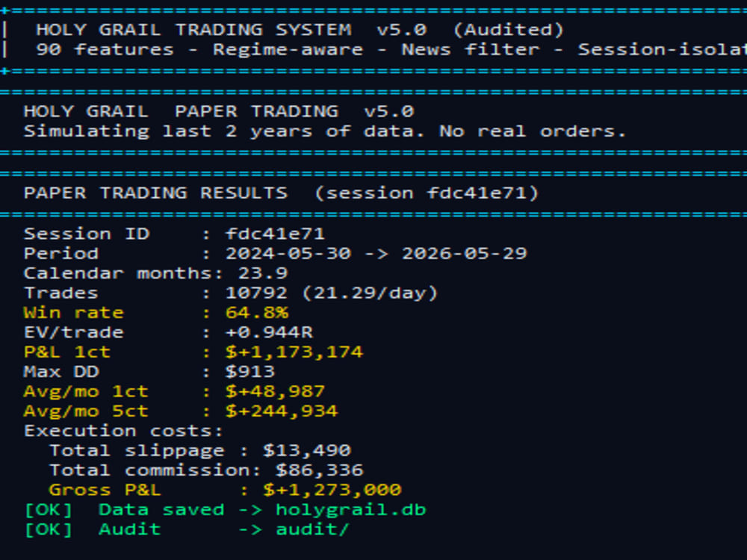Click the Calendar months value 23.9
This screenshot has width=747, height=560.
tap(262, 273)
